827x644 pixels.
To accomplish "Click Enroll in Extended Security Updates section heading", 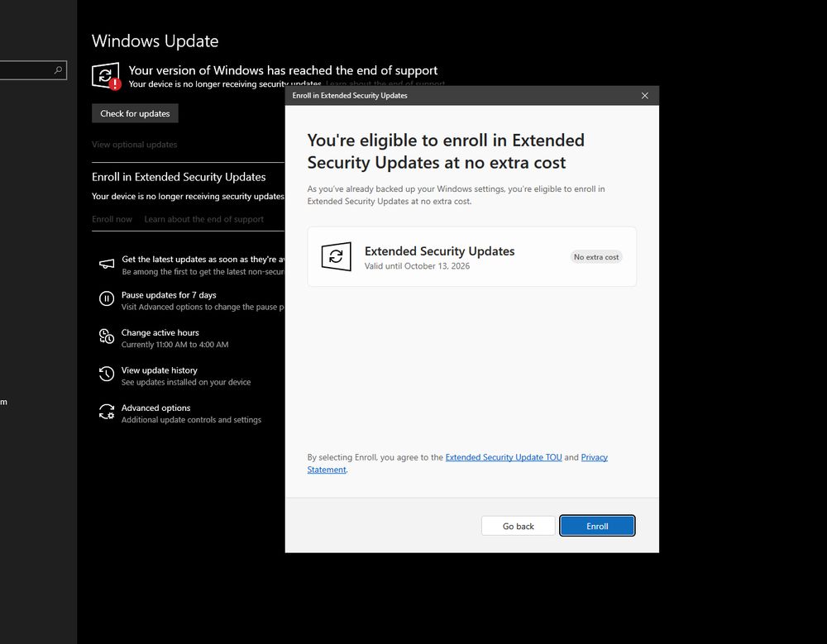I will (x=179, y=177).
